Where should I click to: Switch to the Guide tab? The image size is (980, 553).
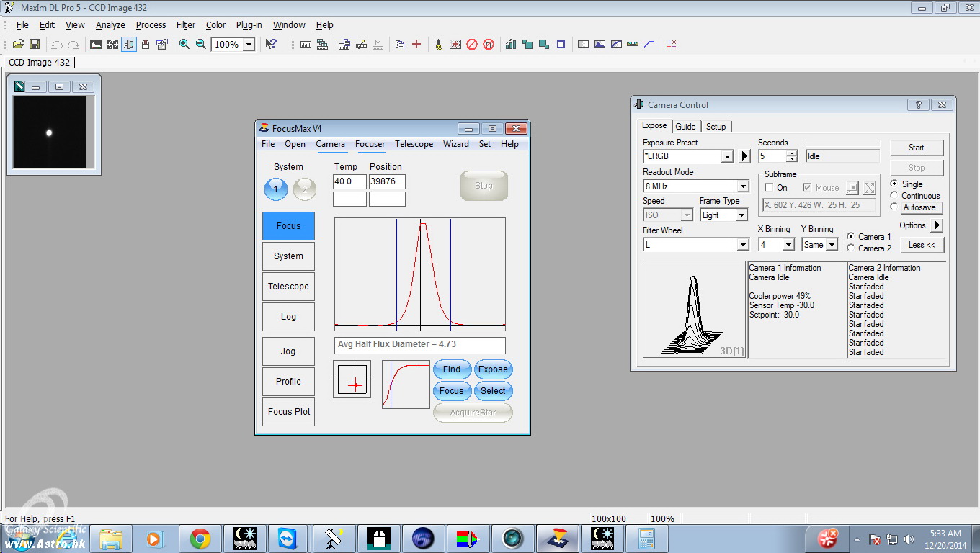[x=685, y=127]
